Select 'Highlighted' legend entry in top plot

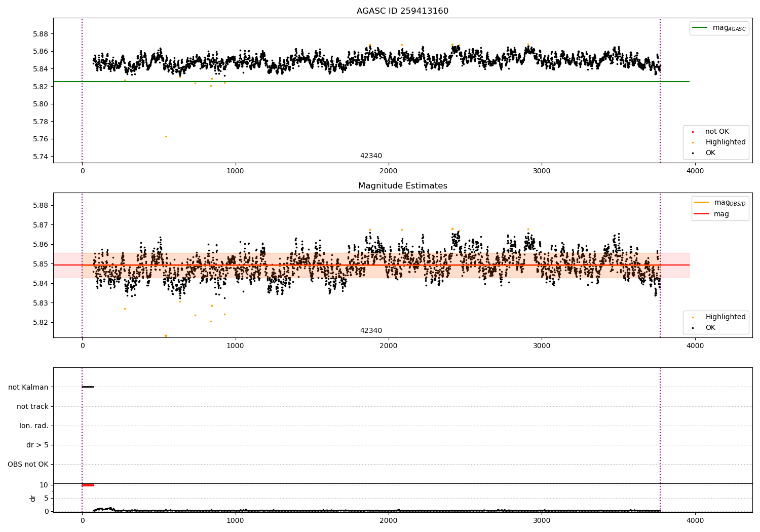[725, 142]
